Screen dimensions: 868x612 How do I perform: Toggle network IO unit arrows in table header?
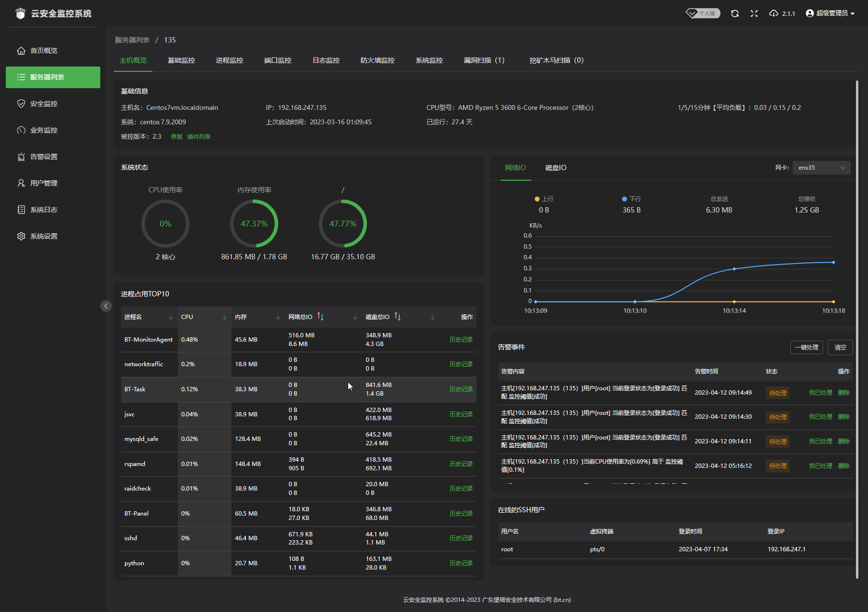tap(320, 317)
